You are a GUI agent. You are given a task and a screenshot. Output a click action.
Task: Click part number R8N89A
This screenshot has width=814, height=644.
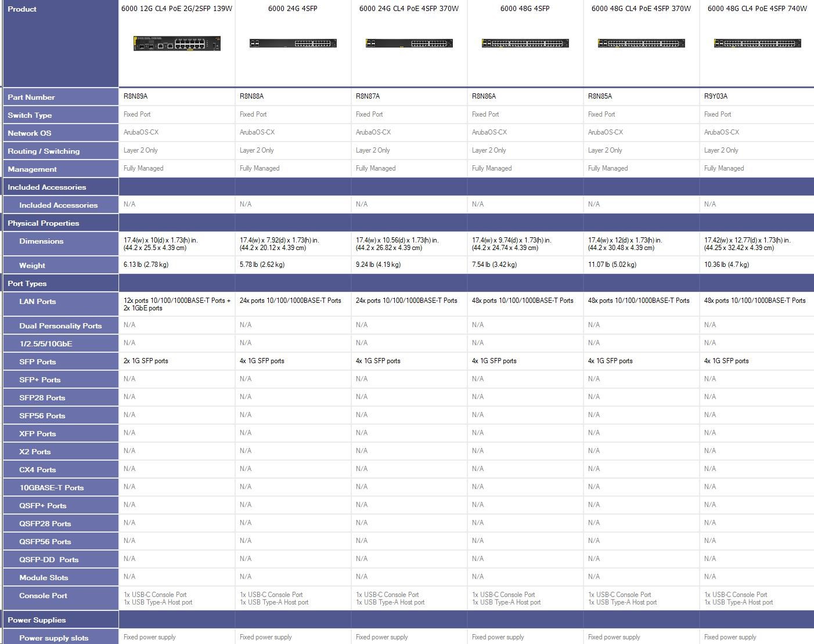pos(136,96)
